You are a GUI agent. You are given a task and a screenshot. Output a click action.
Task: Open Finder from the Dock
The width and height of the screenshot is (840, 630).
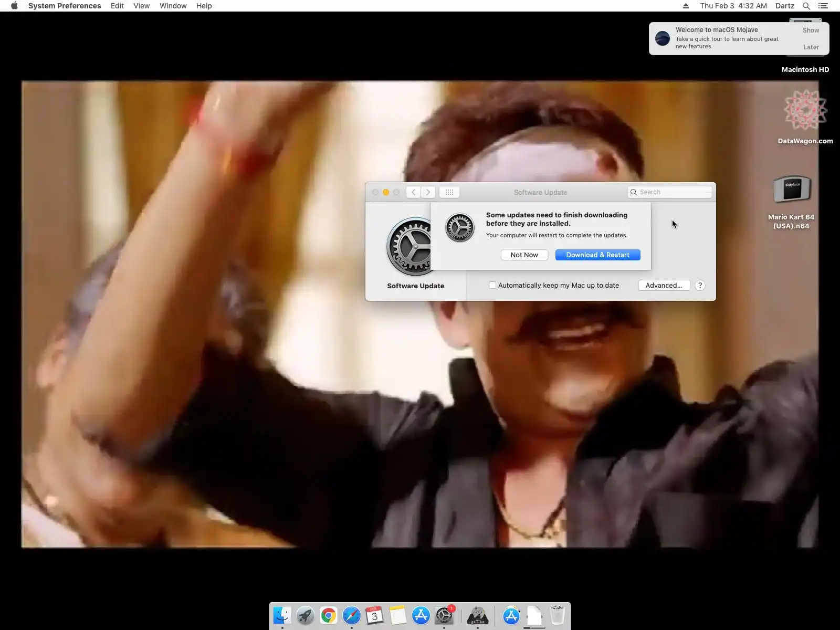282,615
